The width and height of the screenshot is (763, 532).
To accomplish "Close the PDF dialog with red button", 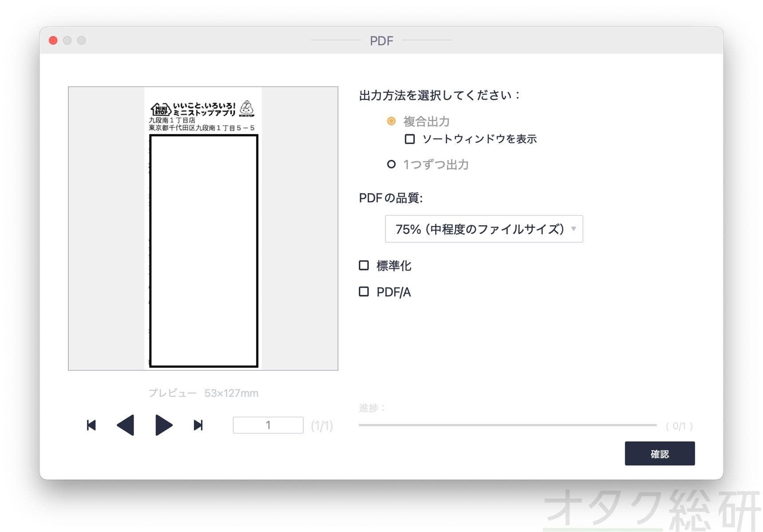I will click(53, 41).
